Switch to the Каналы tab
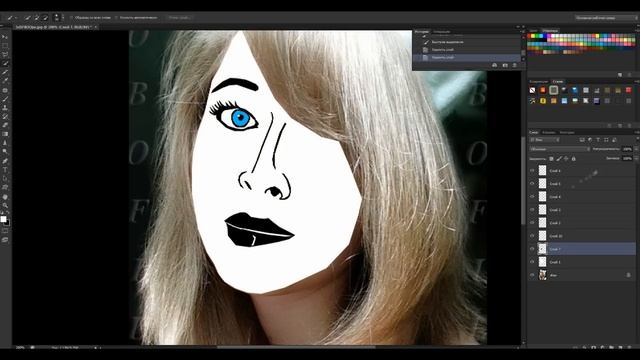Image resolution: width=640 pixels, height=360 pixels. 549,132
